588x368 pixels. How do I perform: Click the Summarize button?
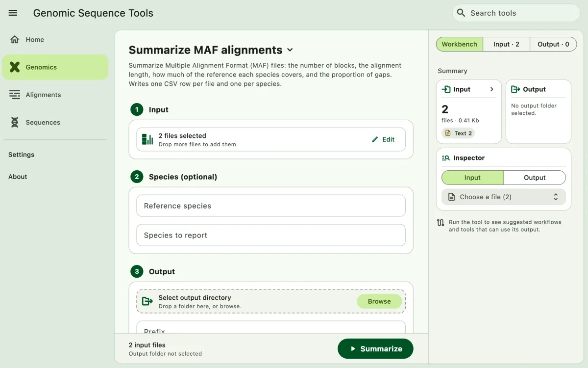pyautogui.click(x=375, y=349)
